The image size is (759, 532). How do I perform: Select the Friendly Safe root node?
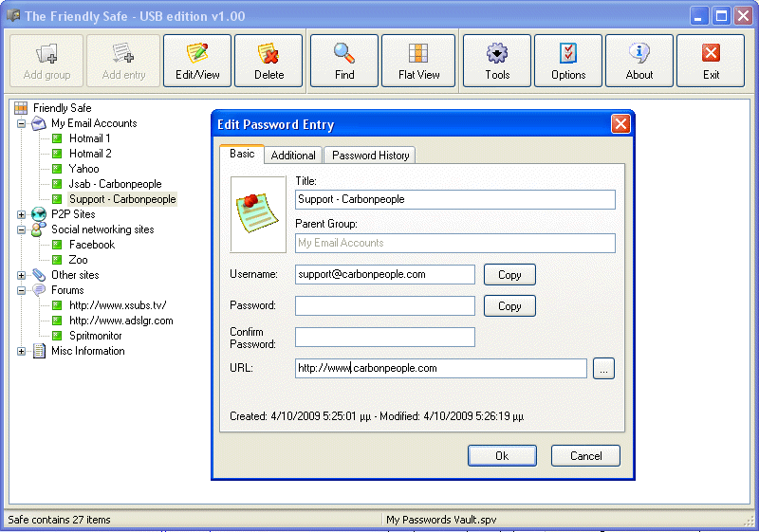(62, 108)
